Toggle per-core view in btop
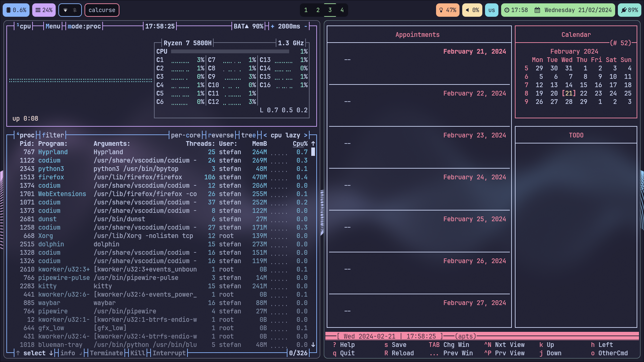The height and width of the screenshot is (362, 644). (x=185, y=135)
